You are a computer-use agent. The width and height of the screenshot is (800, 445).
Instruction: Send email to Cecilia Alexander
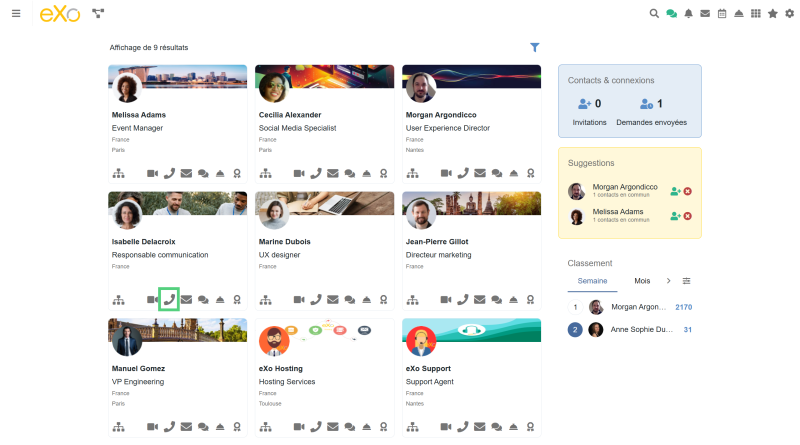(x=333, y=174)
